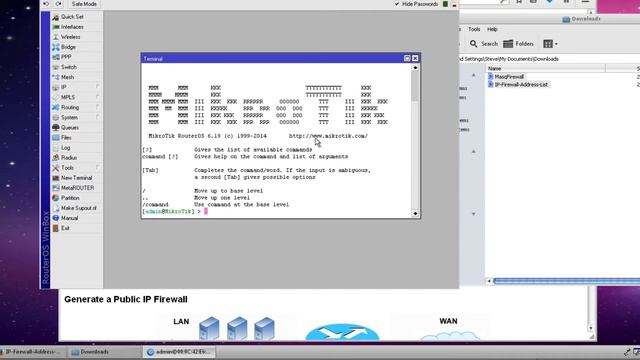This screenshot has width=640, height=360.
Task: Open the Queues section icon
Action: (56, 127)
